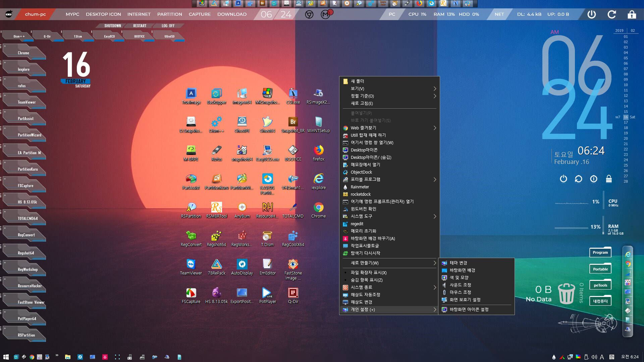Select the RSMBRTool desktop icon
Screen dimensions: 644x362
coord(216,210)
